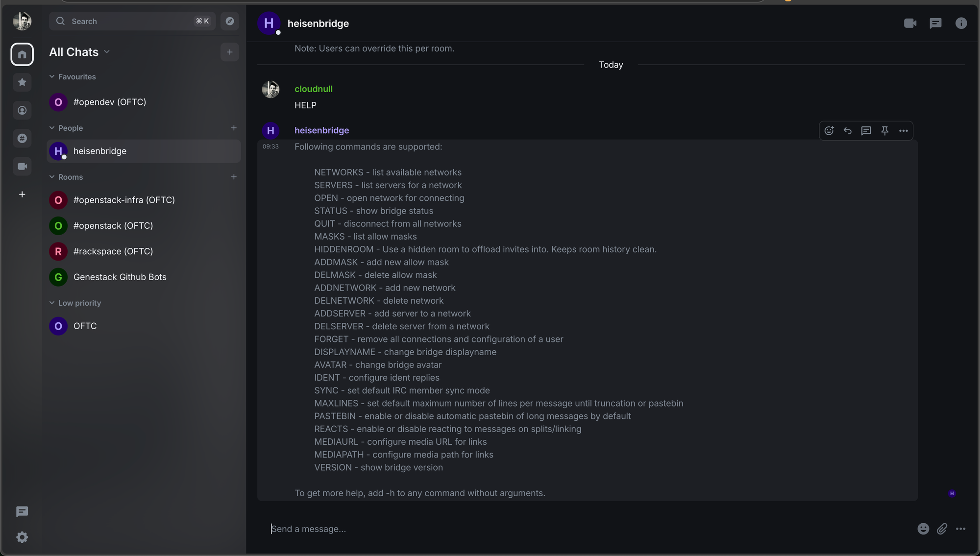Open the emoji picker in composer
This screenshot has width=980, height=556.
[x=923, y=529]
